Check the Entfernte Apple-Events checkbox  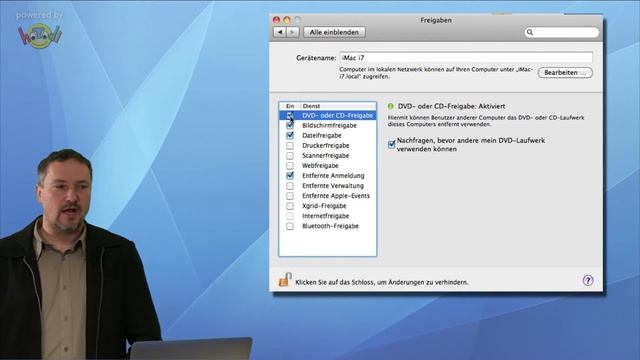290,196
